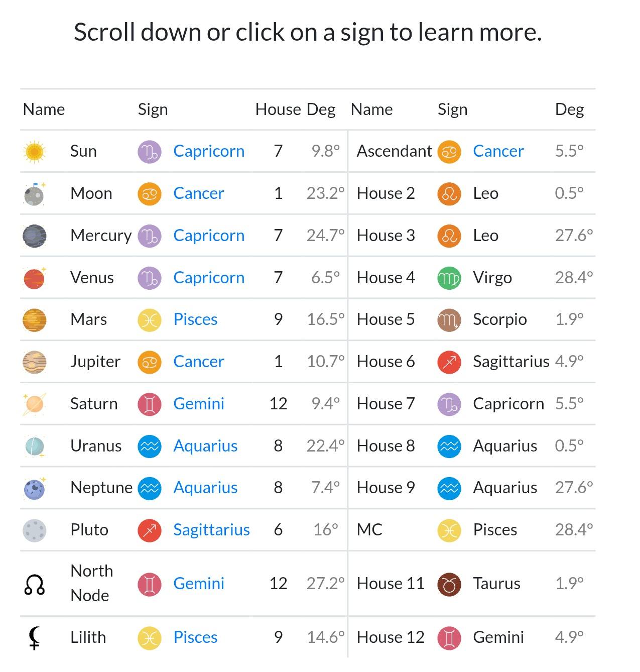Click the Capricorn glyph beside Sun

(150, 152)
